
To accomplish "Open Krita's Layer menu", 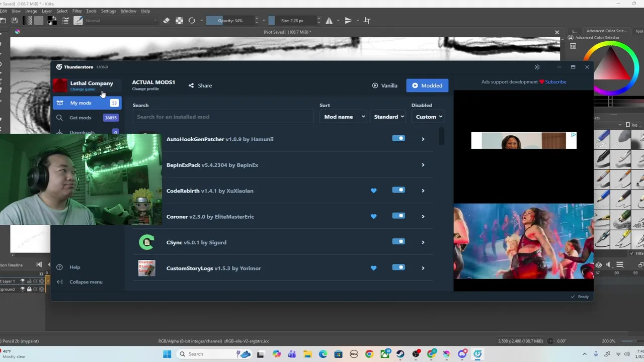I will [x=47, y=11].
